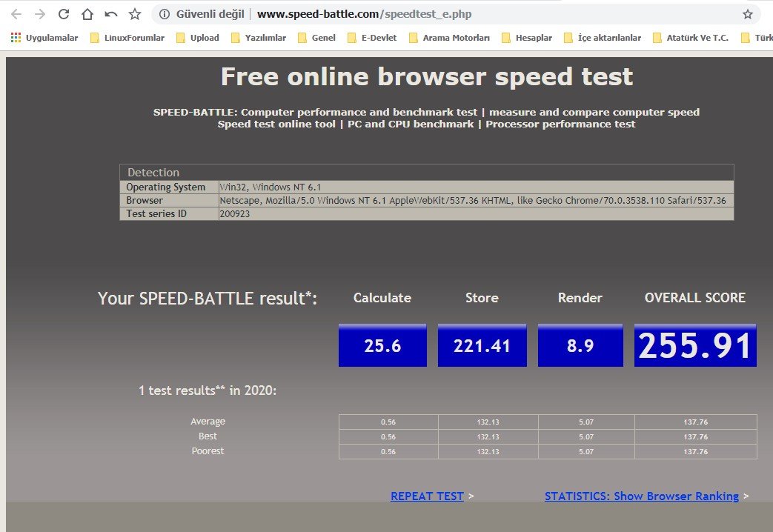773x532 pixels.
Task: Click Average row overall cell 137.76
Action: 696,422
